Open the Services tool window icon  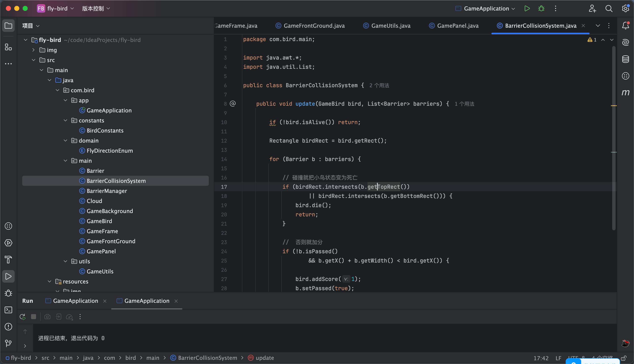coord(8,243)
